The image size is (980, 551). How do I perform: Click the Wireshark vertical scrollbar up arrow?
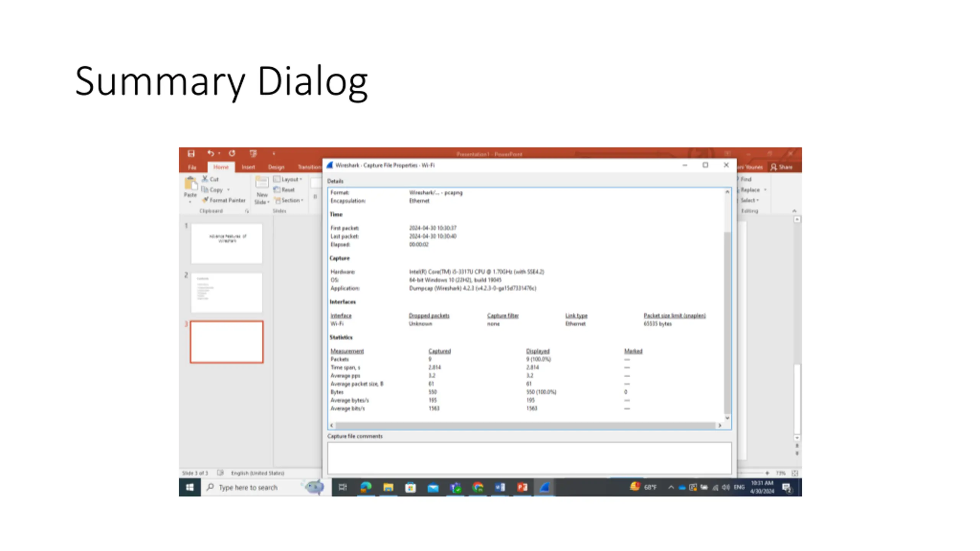point(727,192)
